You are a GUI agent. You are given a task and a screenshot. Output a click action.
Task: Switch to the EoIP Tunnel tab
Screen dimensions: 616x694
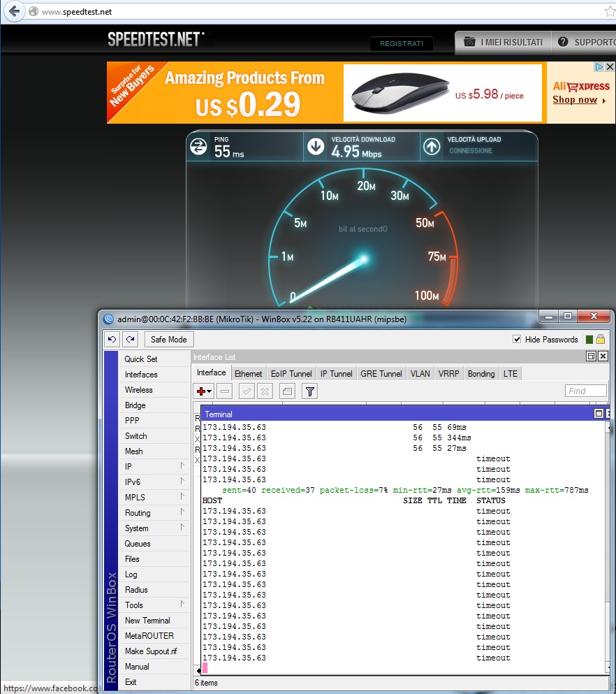coord(291,373)
